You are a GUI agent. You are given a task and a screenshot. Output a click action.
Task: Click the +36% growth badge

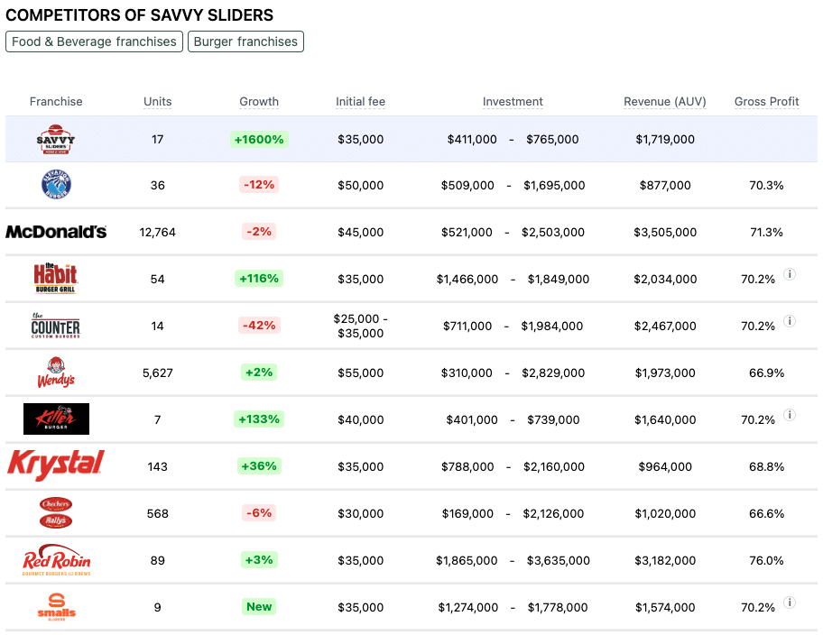(259, 465)
